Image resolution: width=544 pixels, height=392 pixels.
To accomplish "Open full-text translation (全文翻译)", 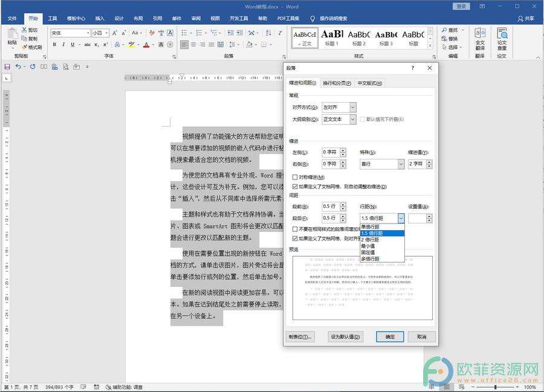I will pos(480,39).
